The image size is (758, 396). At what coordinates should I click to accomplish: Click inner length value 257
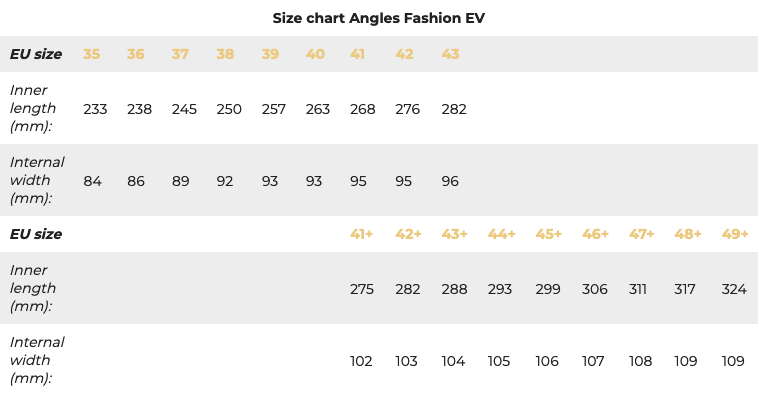[x=273, y=109]
